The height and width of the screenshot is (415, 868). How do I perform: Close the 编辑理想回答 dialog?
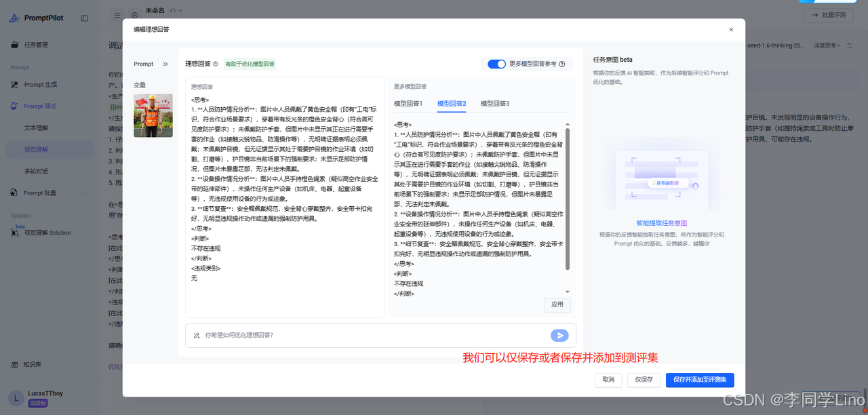(x=731, y=30)
